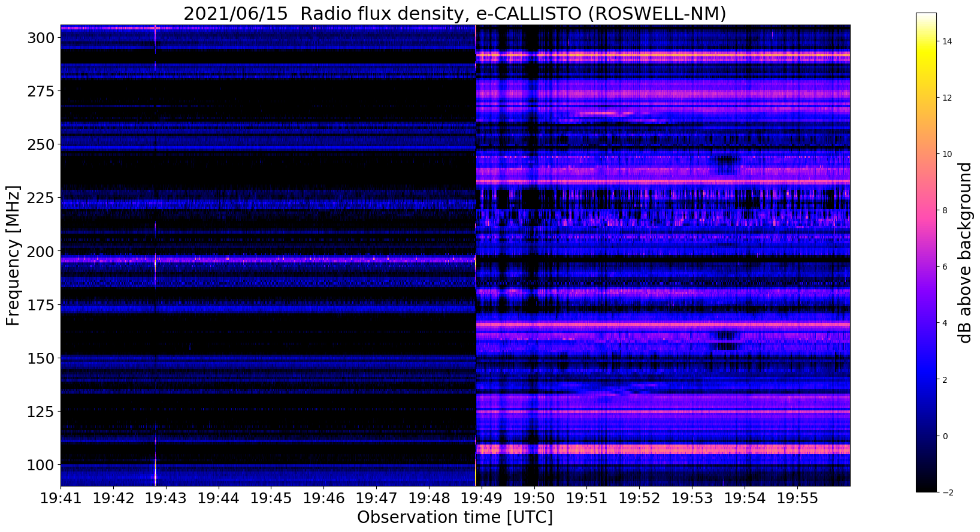The image size is (980, 532).
Task: Click the colorbar tick label −2
Action: coord(948,492)
